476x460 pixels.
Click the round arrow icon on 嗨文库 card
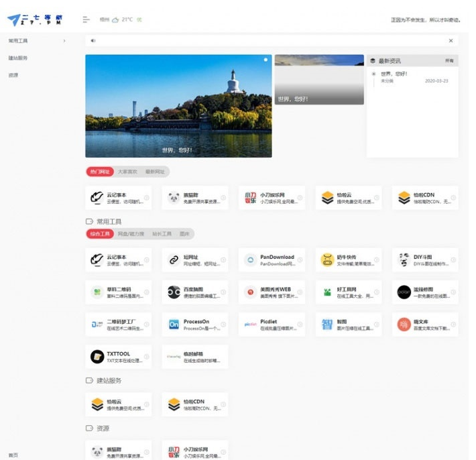click(x=453, y=325)
